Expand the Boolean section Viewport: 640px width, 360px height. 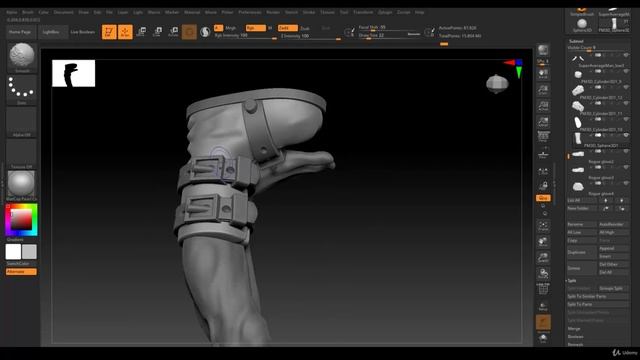(x=576, y=337)
